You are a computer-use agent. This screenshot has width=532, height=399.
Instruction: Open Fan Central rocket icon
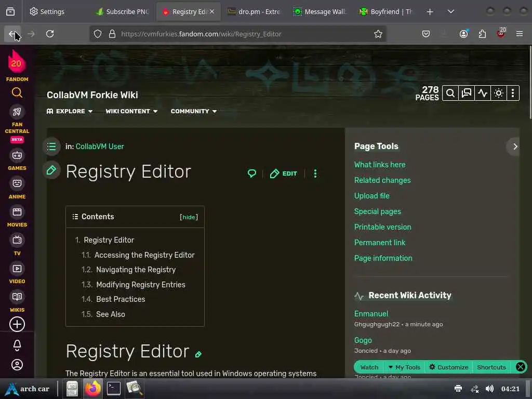pyautogui.click(x=17, y=112)
